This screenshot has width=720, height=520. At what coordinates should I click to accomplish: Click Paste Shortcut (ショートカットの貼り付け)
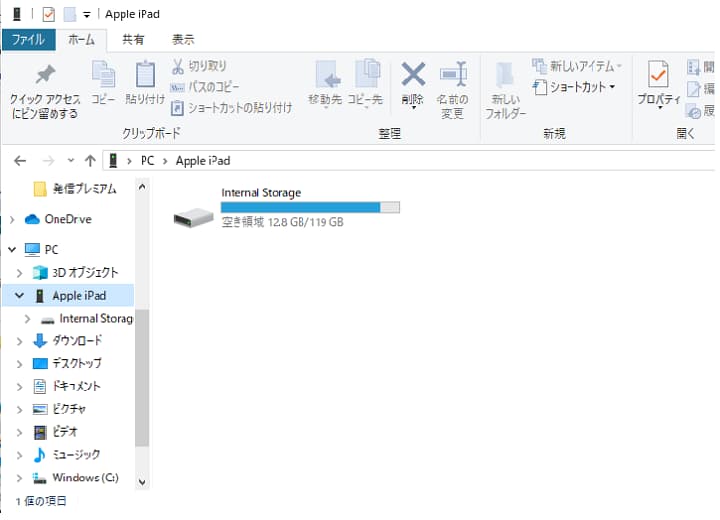click(231, 108)
